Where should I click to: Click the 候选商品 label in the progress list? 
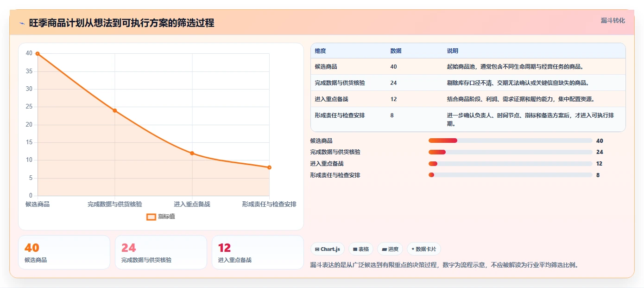click(322, 141)
